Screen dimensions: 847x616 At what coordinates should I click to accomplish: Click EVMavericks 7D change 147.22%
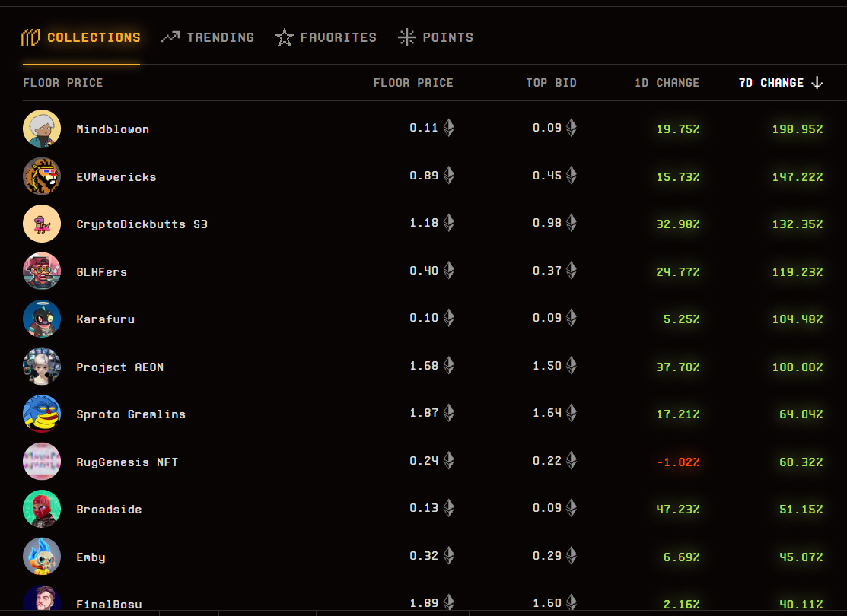pyautogui.click(x=798, y=177)
